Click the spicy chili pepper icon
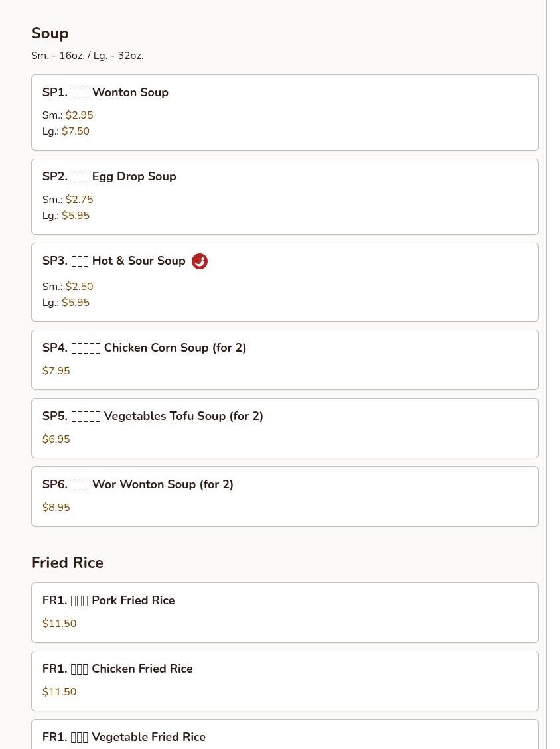Image resolution: width=560 pixels, height=749 pixels. click(199, 261)
